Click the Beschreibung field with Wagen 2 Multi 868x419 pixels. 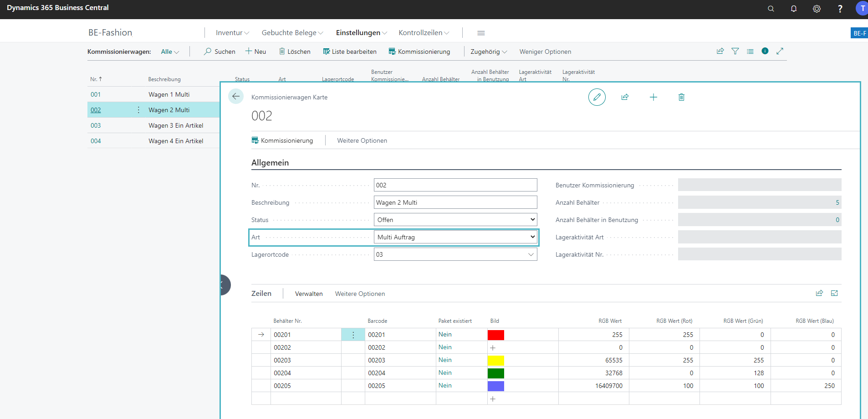(455, 202)
